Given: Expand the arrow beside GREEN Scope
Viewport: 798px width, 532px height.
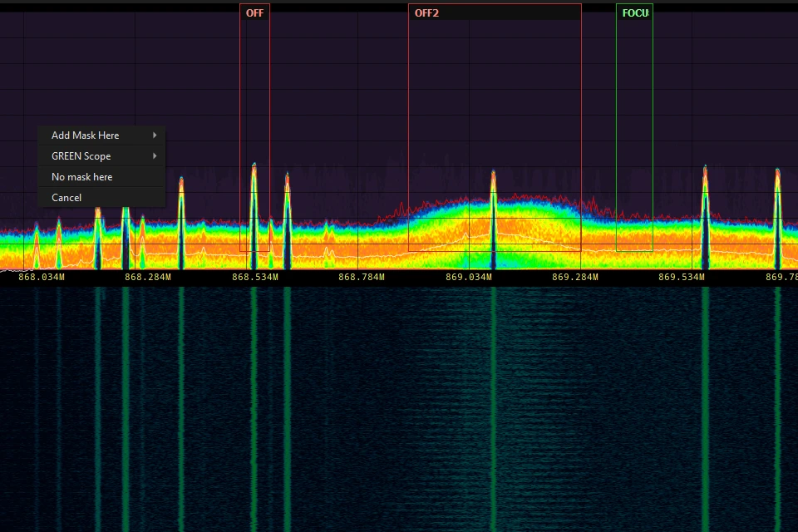Looking at the screenshot, I should click(x=155, y=156).
